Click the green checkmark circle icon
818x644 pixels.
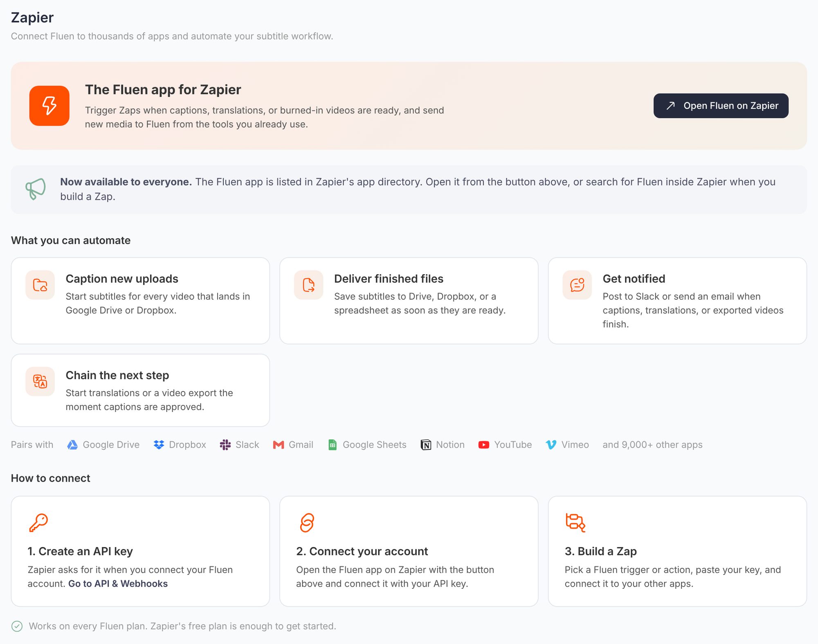click(x=17, y=626)
